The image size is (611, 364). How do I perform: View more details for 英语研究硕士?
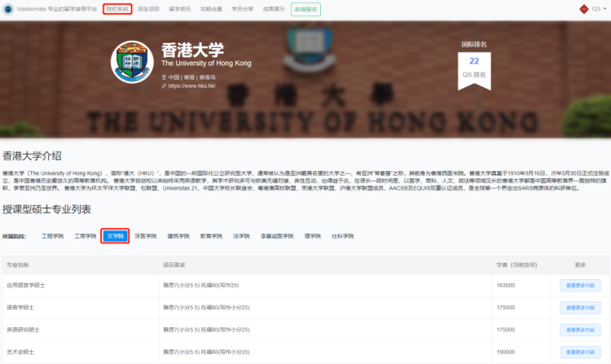pyautogui.click(x=579, y=330)
